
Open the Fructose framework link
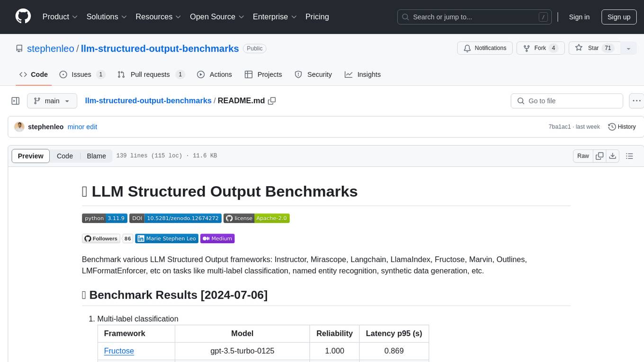tap(119, 351)
